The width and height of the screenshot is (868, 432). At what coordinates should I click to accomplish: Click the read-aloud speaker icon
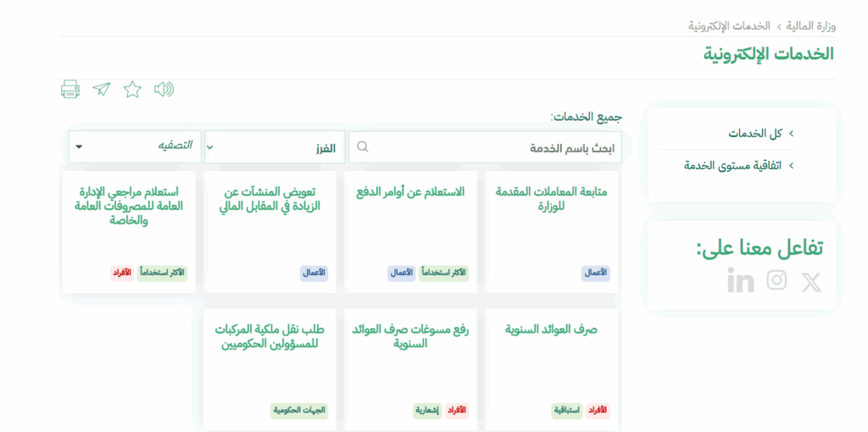(164, 90)
